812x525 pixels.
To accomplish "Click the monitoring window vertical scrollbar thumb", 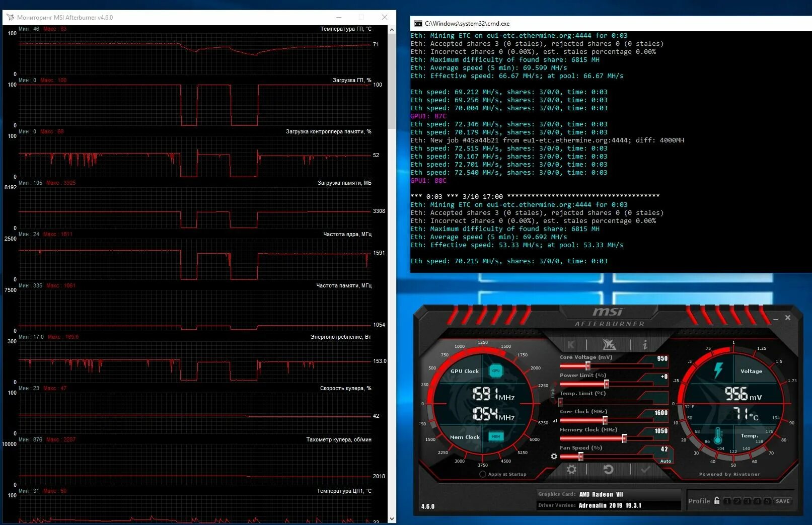I will tap(392, 82).
